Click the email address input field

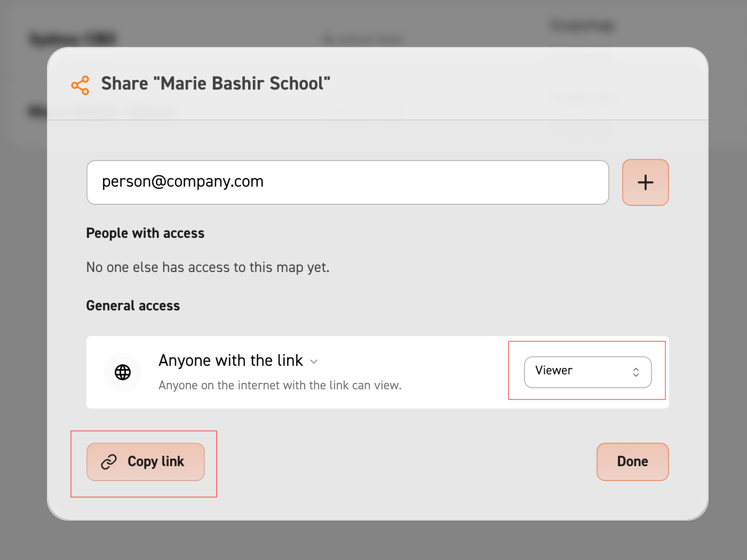click(347, 182)
